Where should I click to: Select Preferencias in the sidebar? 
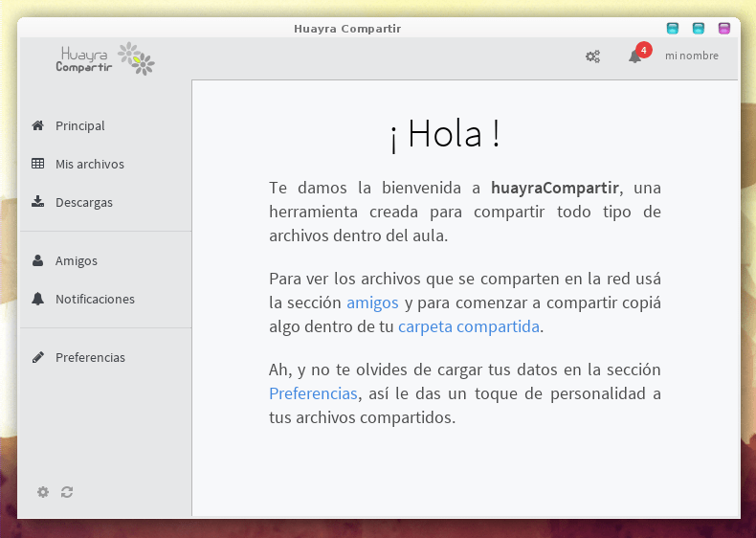[90, 357]
